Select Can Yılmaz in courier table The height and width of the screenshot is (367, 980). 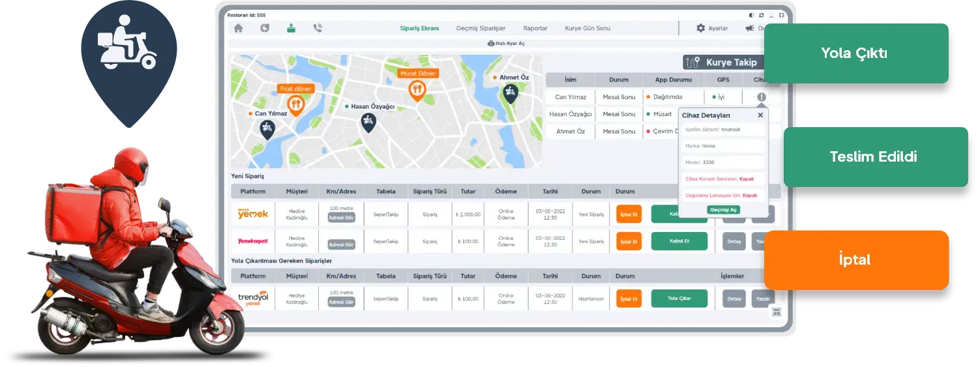point(571,97)
